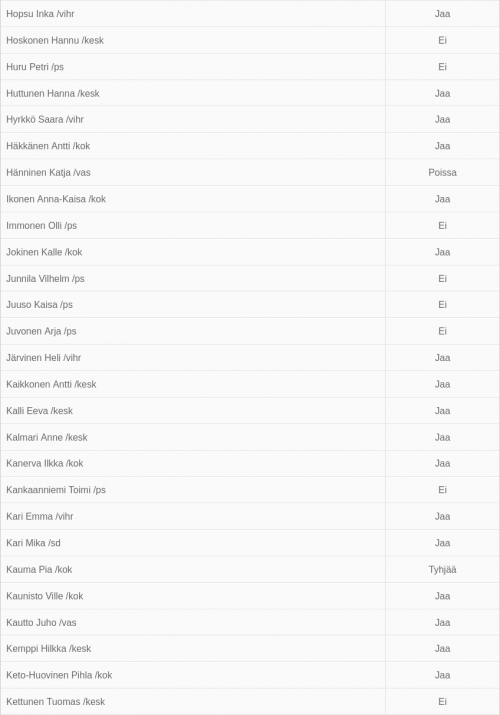Click the Ei vote for Kettunen Tuomas
Image resolution: width=500 pixels, height=715 pixels.
(x=442, y=701)
